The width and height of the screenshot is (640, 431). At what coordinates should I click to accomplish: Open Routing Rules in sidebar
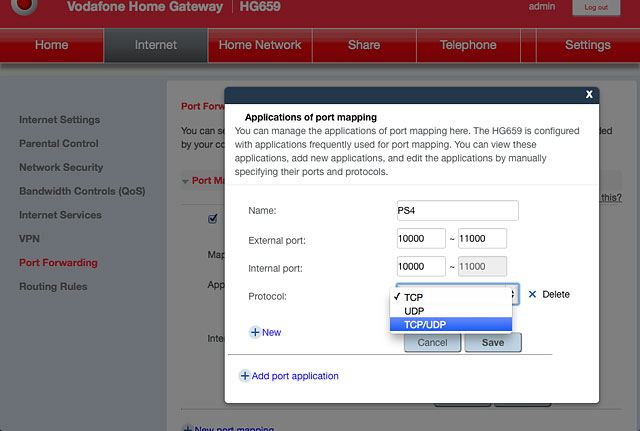[x=53, y=287]
